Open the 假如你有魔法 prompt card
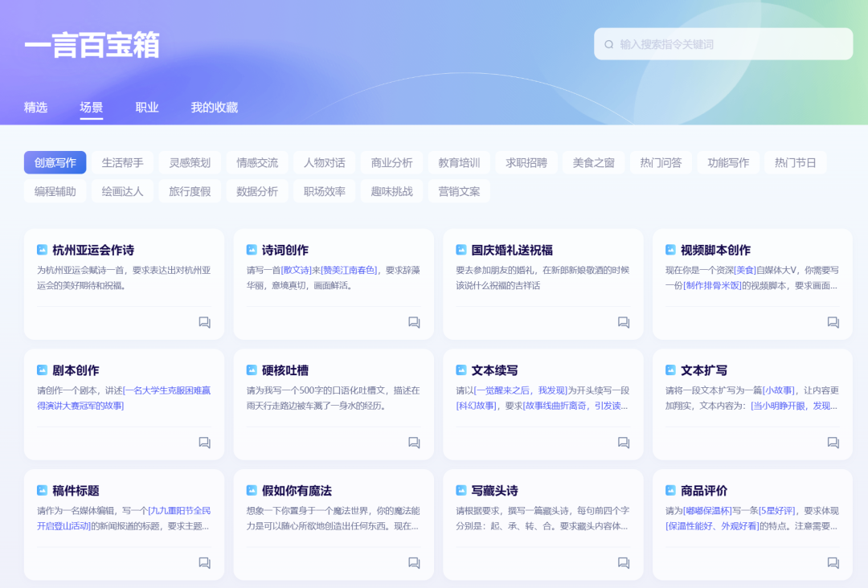The image size is (868, 588). coord(334,525)
